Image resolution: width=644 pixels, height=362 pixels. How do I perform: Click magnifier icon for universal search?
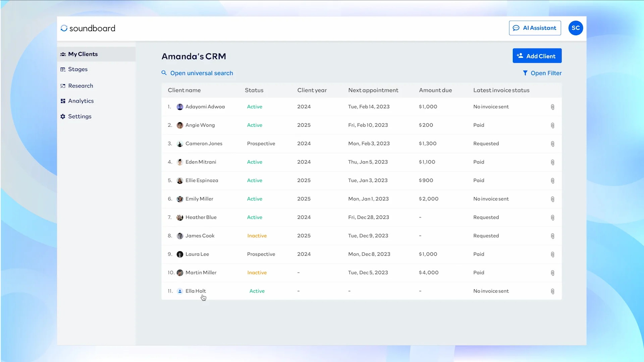click(x=164, y=73)
